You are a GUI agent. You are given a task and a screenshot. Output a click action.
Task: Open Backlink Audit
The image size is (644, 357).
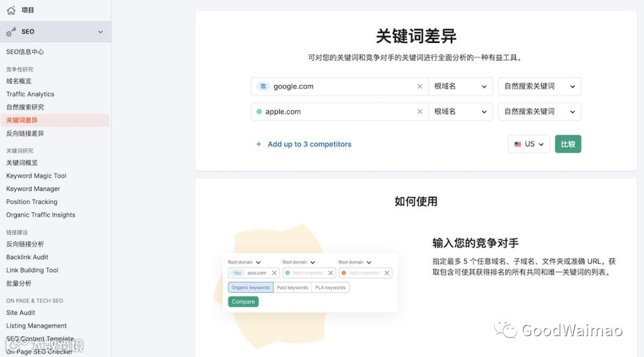point(27,257)
